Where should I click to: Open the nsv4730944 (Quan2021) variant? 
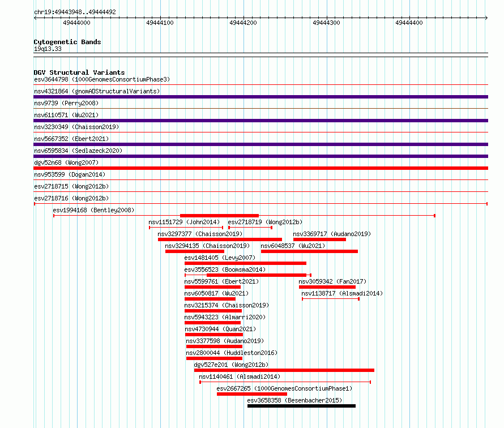[x=220, y=329]
